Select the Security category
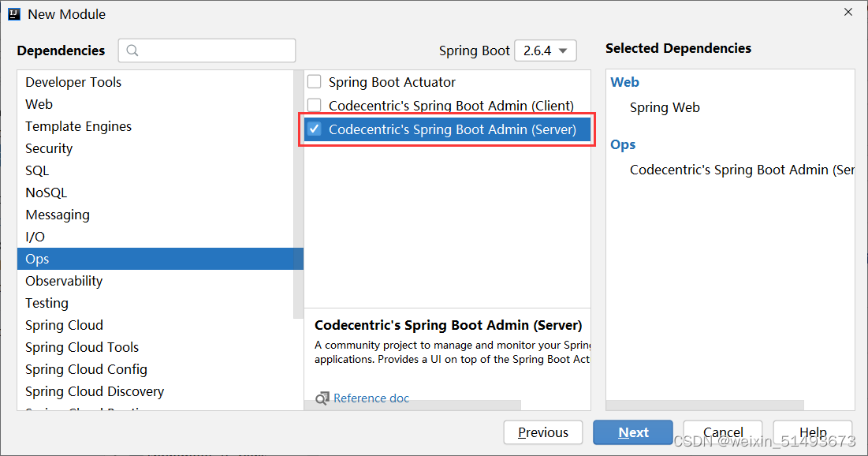 pyautogui.click(x=49, y=148)
